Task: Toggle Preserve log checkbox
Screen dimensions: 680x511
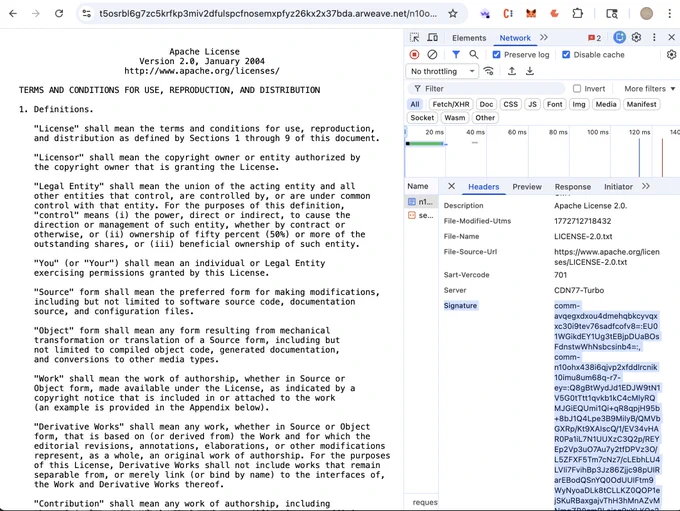Action: pos(497,55)
